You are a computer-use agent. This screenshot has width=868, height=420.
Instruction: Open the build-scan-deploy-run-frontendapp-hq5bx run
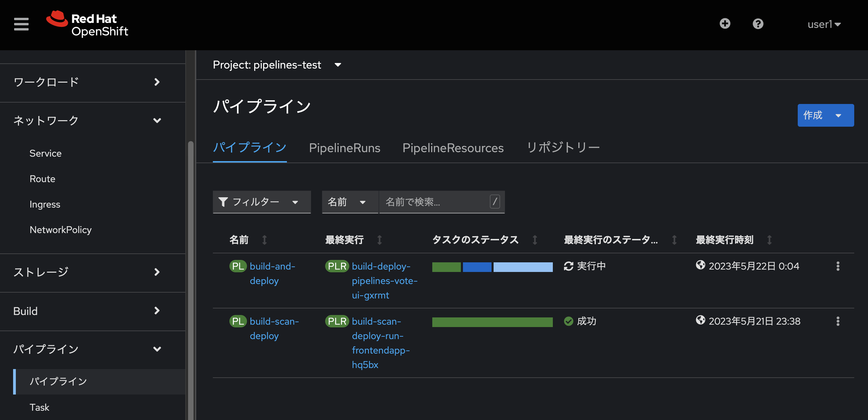click(x=381, y=343)
